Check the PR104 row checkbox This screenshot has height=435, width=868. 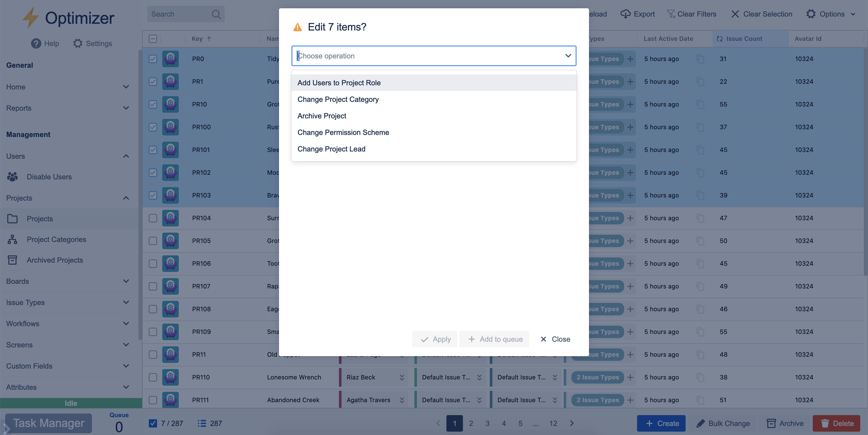pyautogui.click(x=153, y=218)
